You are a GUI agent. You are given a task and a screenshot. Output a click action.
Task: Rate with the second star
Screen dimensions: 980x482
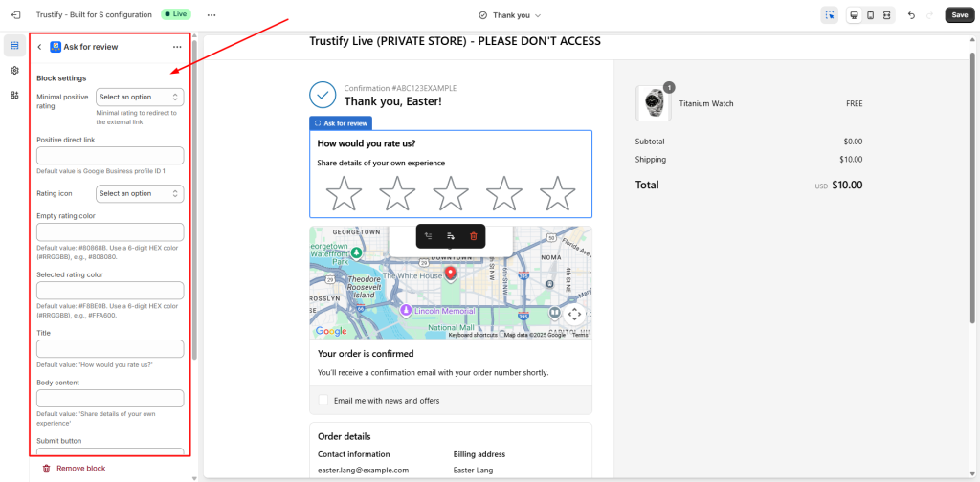397,193
